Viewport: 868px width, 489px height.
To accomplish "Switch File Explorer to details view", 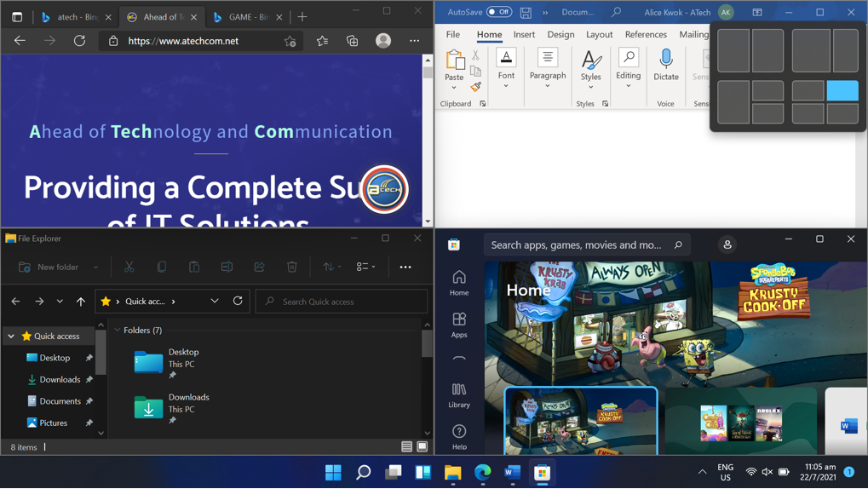I will point(407,447).
